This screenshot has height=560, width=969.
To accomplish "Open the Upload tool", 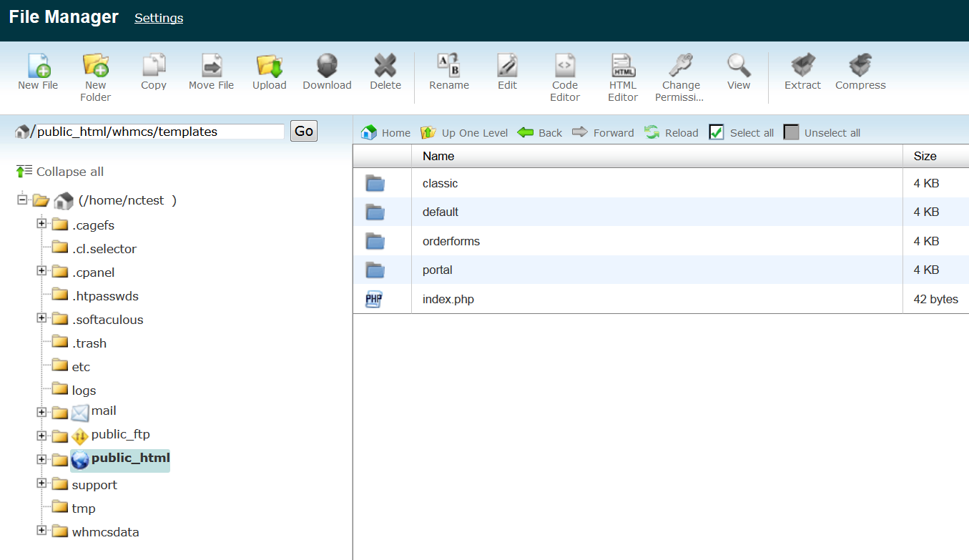I will (x=270, y=66).
